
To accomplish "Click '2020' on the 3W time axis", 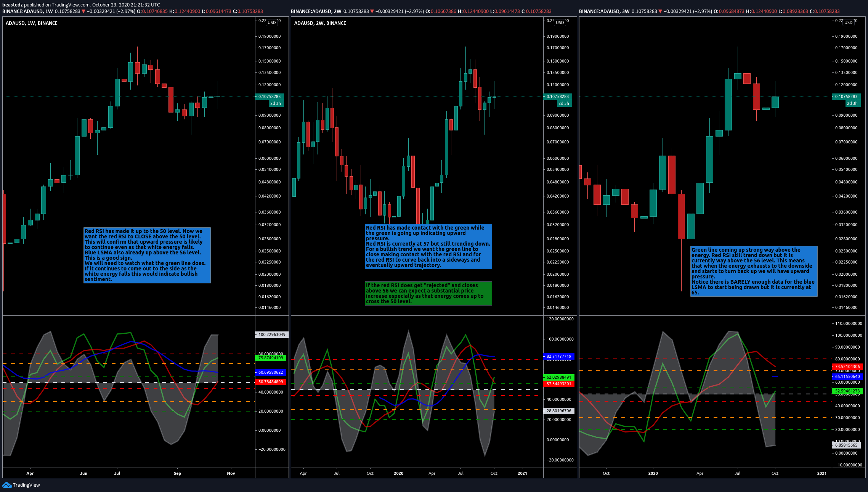I will [x=653, y=473].
